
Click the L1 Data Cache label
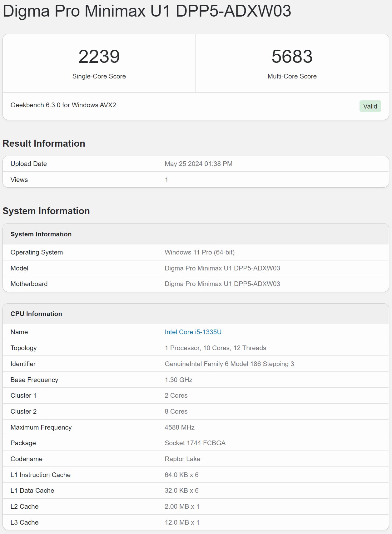[x=32, y=491]
